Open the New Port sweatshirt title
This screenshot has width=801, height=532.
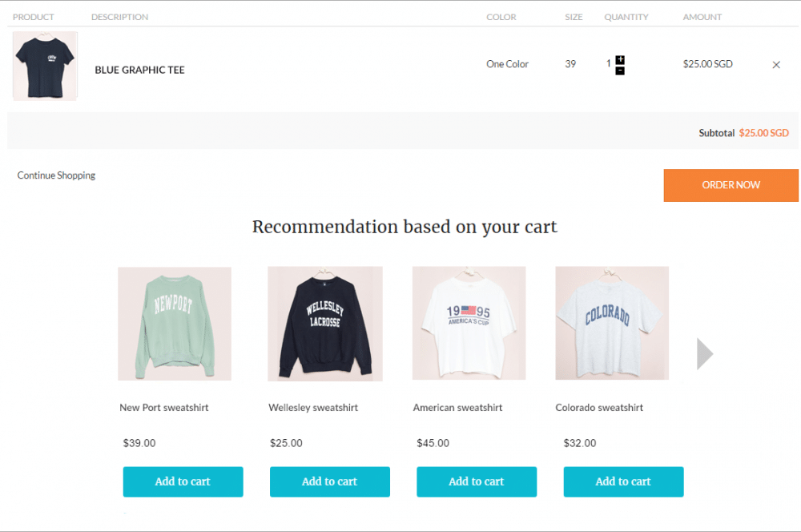tap(164, 408)
